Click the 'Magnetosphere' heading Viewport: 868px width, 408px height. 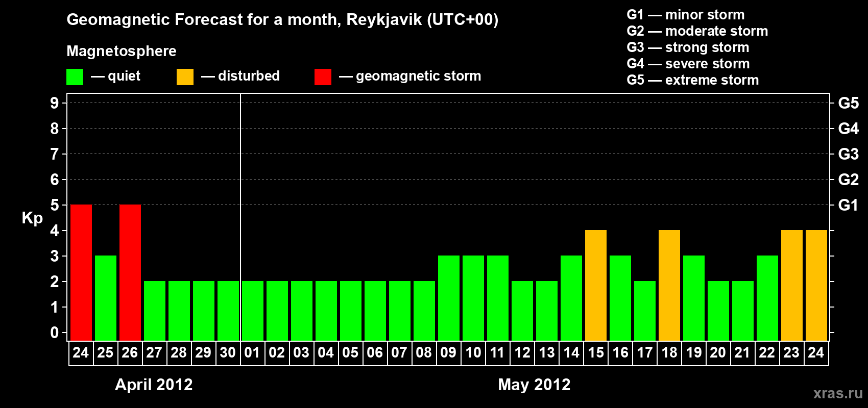click(x=122, y=51)
